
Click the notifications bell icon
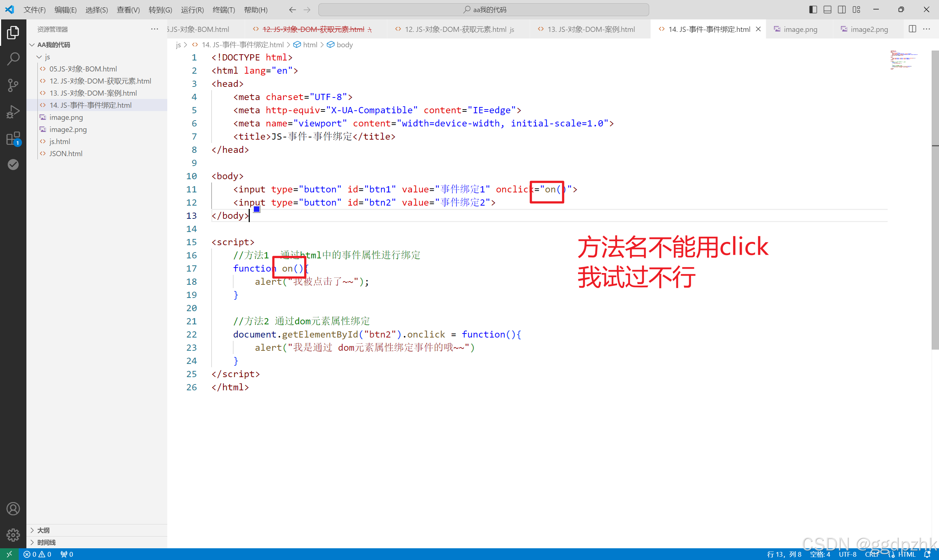pyautogui.click(x=927, y=554)
